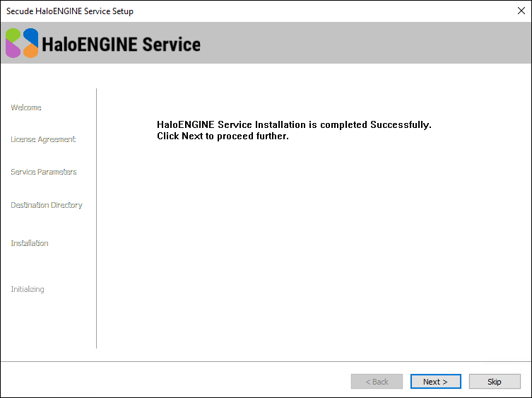This screenshot has height=398, width=532.
Task: Select the Welcome step in sidebar
Action: tap(26, 107)
